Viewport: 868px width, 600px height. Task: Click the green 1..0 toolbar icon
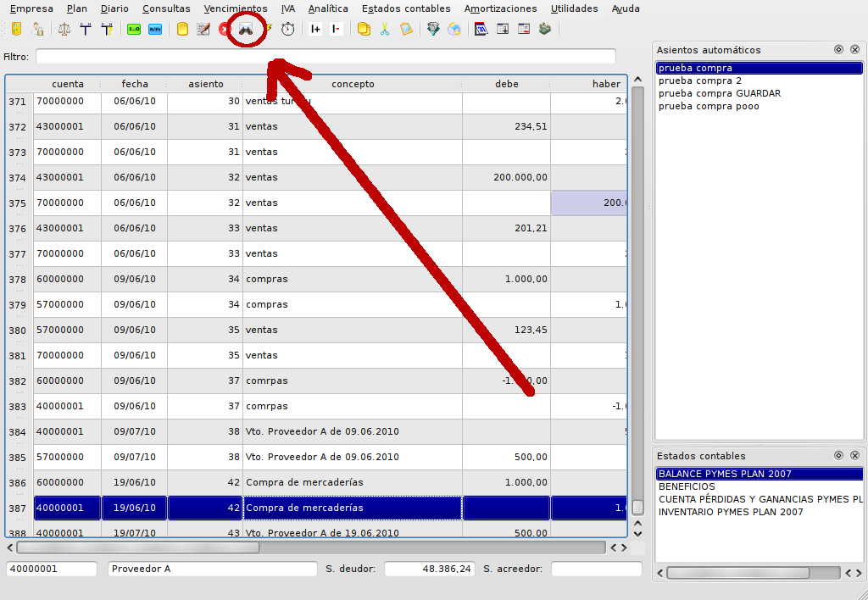click(134, 30)
